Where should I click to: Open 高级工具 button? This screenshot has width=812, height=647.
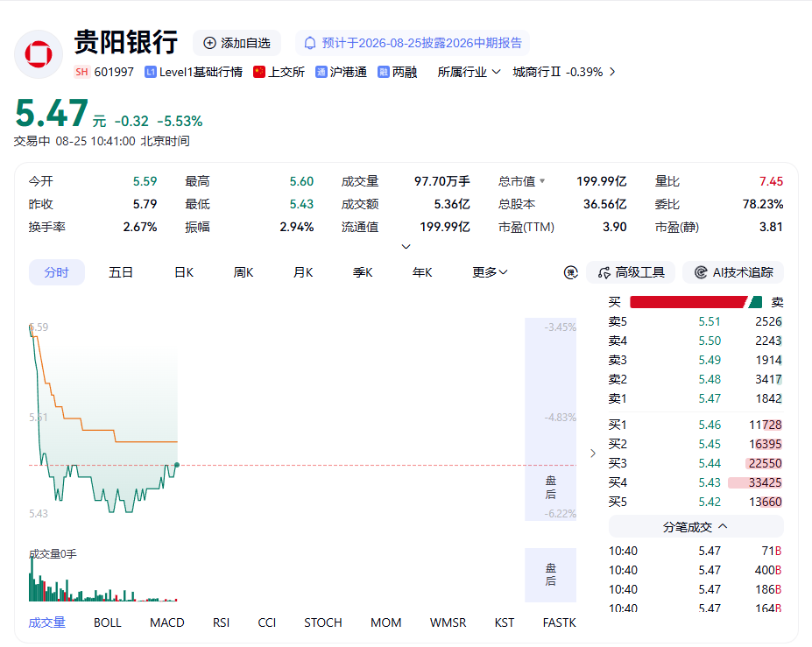click(x=631, y=272)
